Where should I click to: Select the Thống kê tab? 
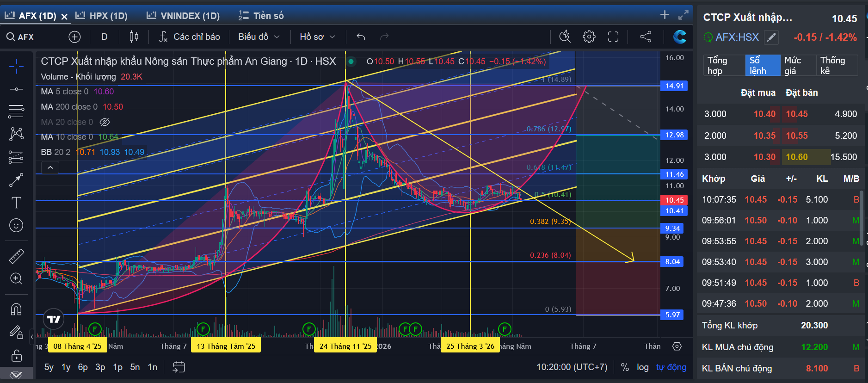tap(838, 65)
